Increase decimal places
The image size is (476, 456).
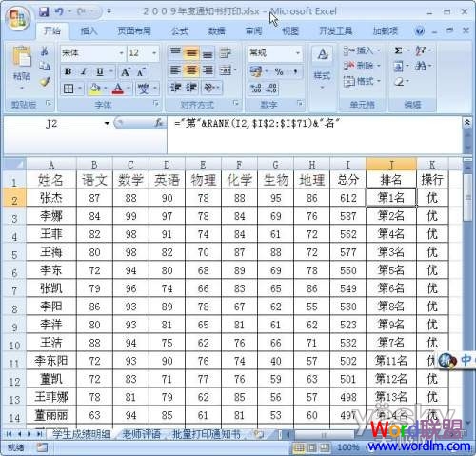coord(256,88)
